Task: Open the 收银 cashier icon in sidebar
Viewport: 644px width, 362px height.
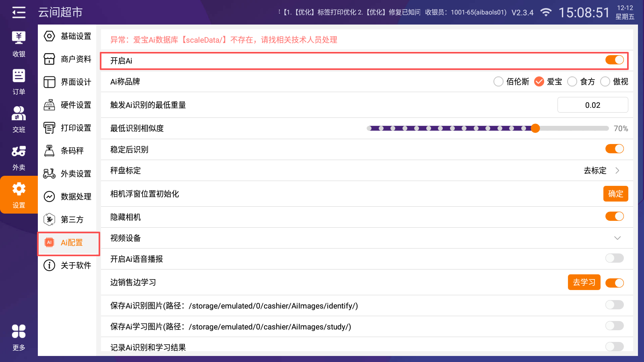Action: click(19, 38)
